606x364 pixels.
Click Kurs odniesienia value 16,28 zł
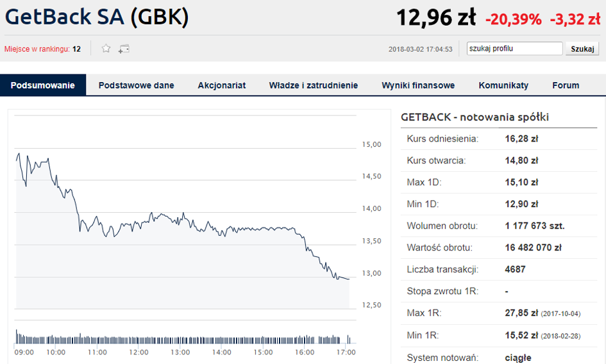[521, 138]
